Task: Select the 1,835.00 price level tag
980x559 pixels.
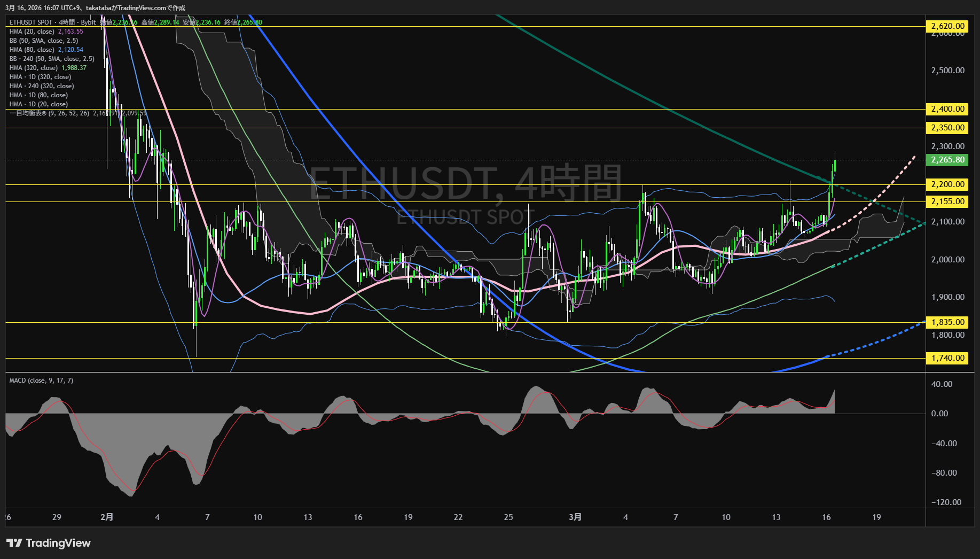Action: [x=947, y=322]
